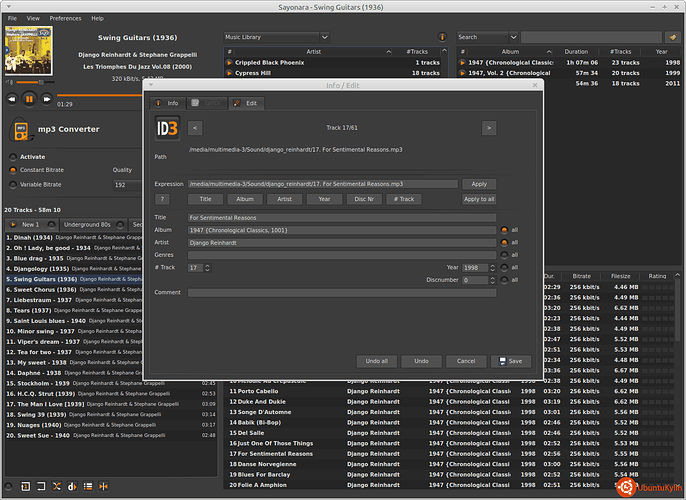The image size is (686, 500).
Task: Toggle repeat-one mode at the playlist bottom
Action: coord(25,486)
